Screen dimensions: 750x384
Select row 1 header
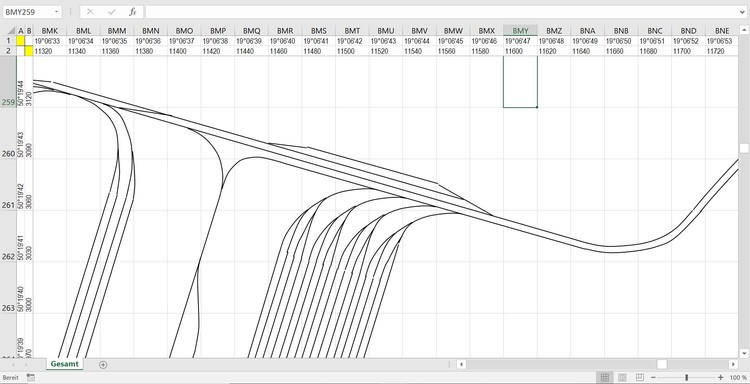[x=8, y=41]
